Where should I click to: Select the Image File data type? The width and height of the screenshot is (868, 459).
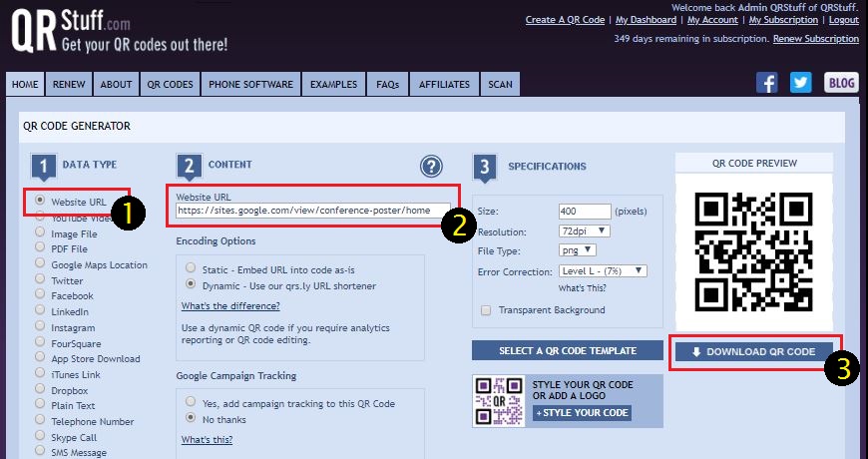(40, 232)
